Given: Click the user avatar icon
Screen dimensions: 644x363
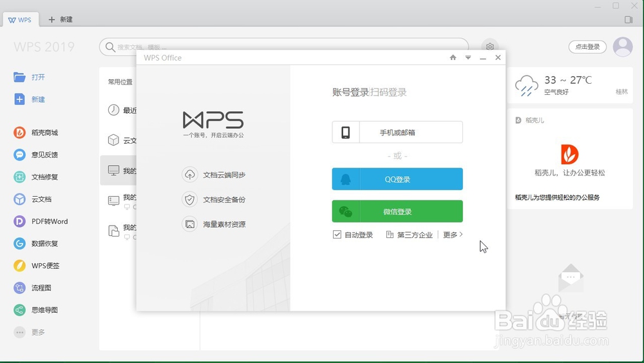Looking at the screenshot, I should point(623,47).
